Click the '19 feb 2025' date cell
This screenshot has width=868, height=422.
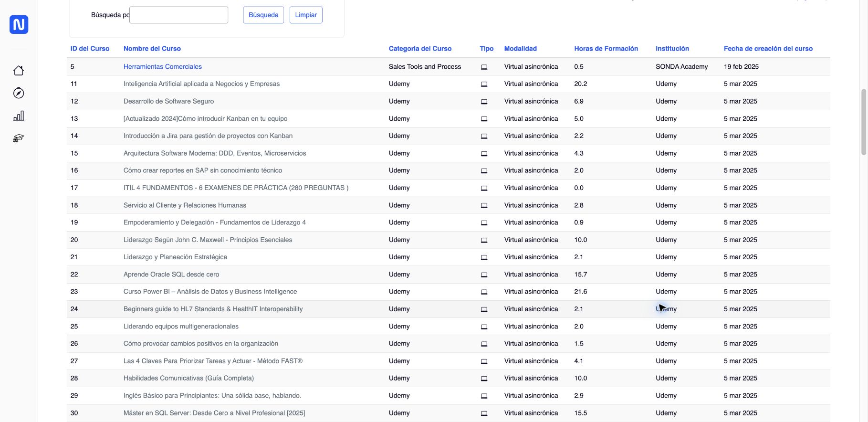tap(741, 67)
